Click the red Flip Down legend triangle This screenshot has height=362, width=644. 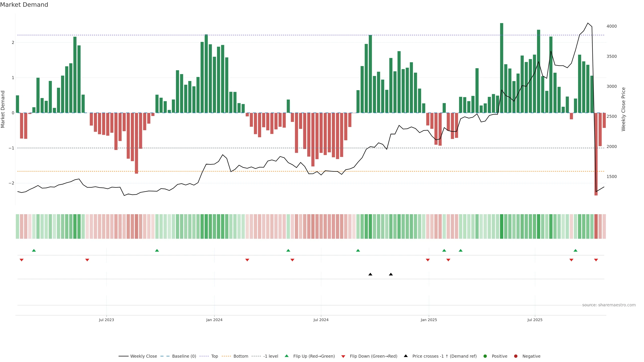coord(343,356)
